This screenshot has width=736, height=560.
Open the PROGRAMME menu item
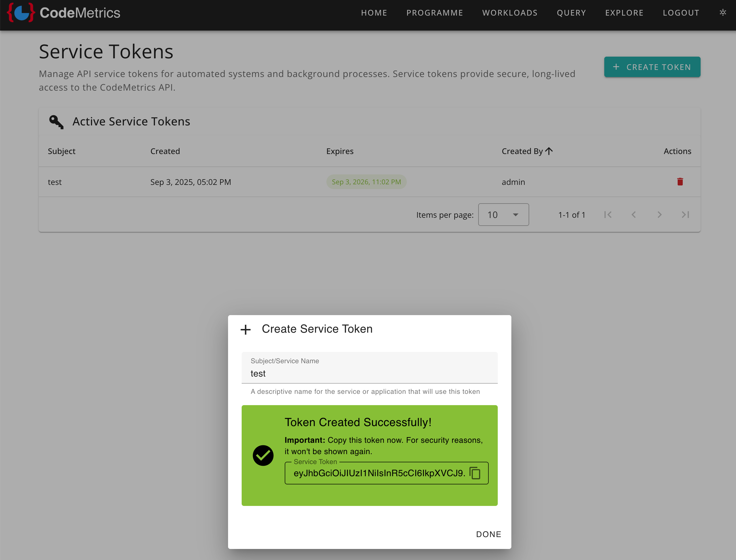tap(435, 13)
